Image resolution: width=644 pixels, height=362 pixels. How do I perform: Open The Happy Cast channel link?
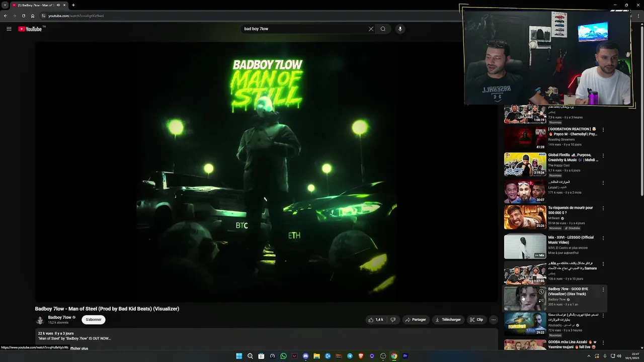tap(559, 165)
